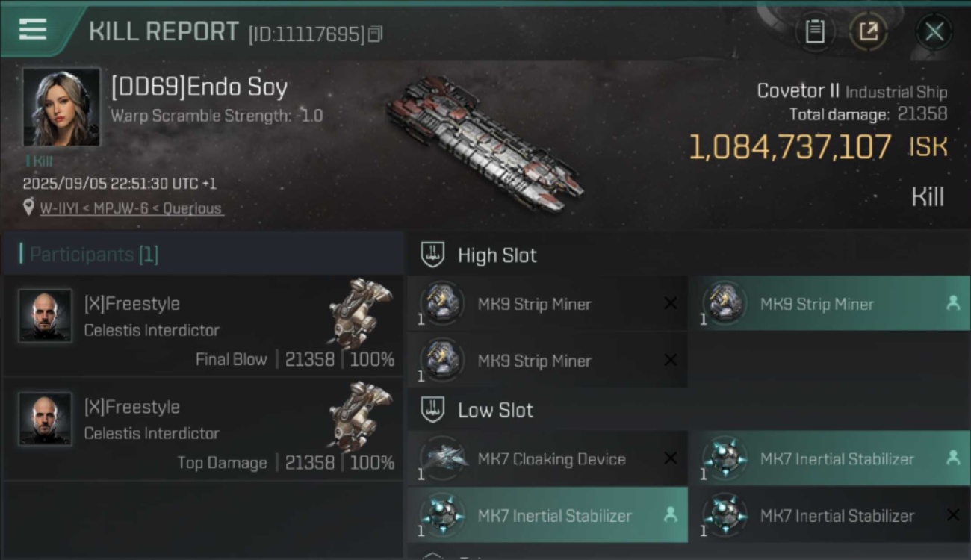Click the MK7 Cloaking Device icon
This screenshot has width=971, height=560.
pyautogui.click(x=444, y=457)
